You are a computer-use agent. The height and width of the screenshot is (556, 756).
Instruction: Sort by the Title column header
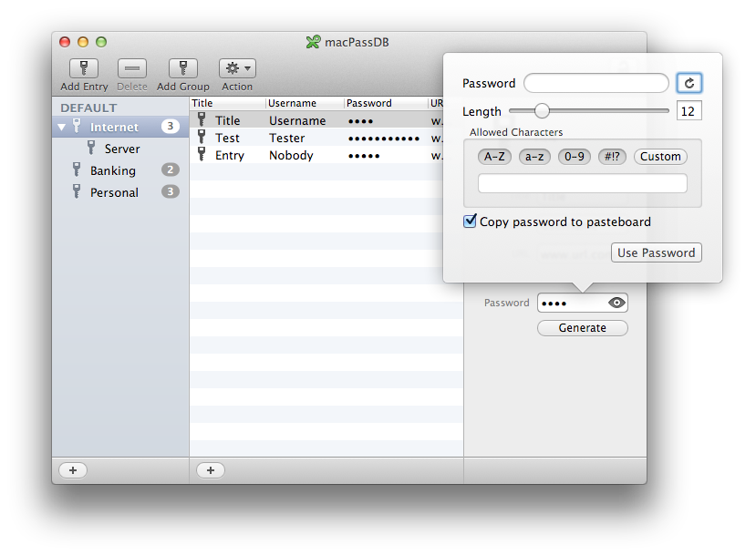tap(227, 104)
